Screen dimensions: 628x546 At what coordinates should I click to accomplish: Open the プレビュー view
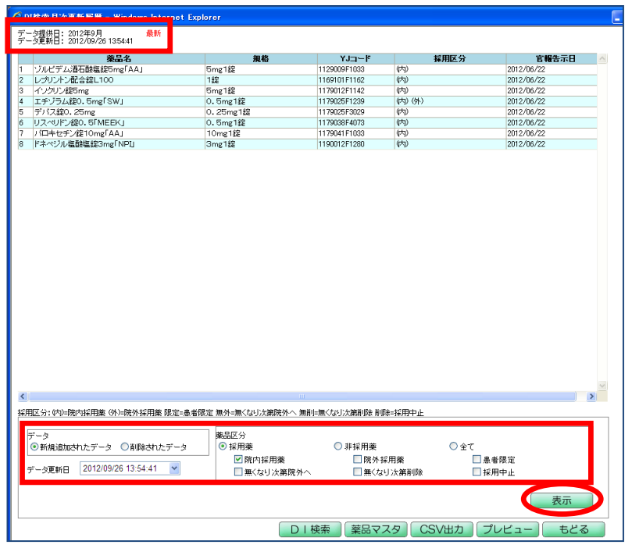(508, 529)
